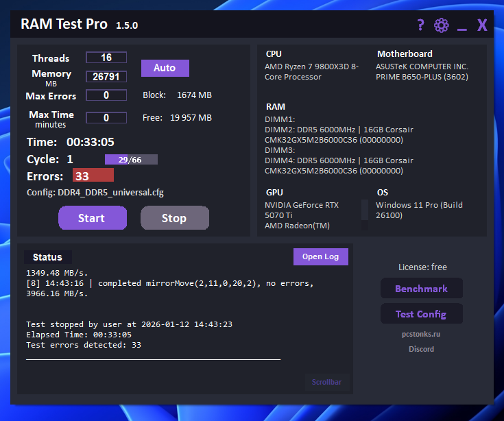The image size is (504, 421).
Task: Open the test log file
Action: 320,256
